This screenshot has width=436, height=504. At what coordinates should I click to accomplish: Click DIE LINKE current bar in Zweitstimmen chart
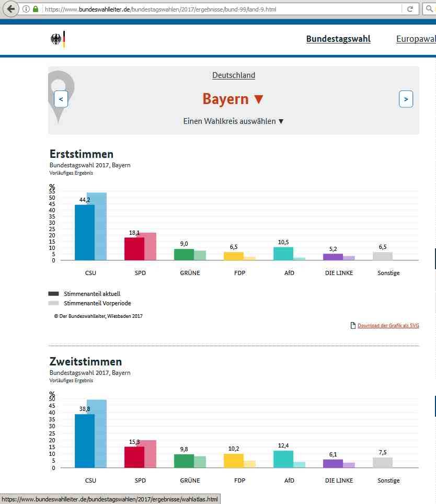coord(333,464)
